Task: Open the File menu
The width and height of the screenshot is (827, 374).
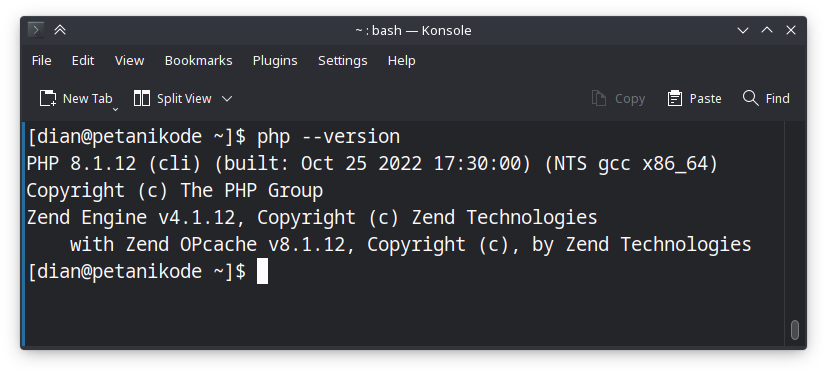Action: (x=42, y=61)
